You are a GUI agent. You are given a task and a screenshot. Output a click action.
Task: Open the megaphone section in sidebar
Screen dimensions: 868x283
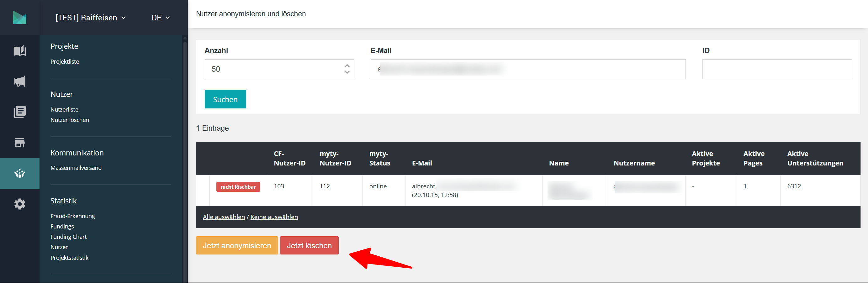click(x=19, y=81)
